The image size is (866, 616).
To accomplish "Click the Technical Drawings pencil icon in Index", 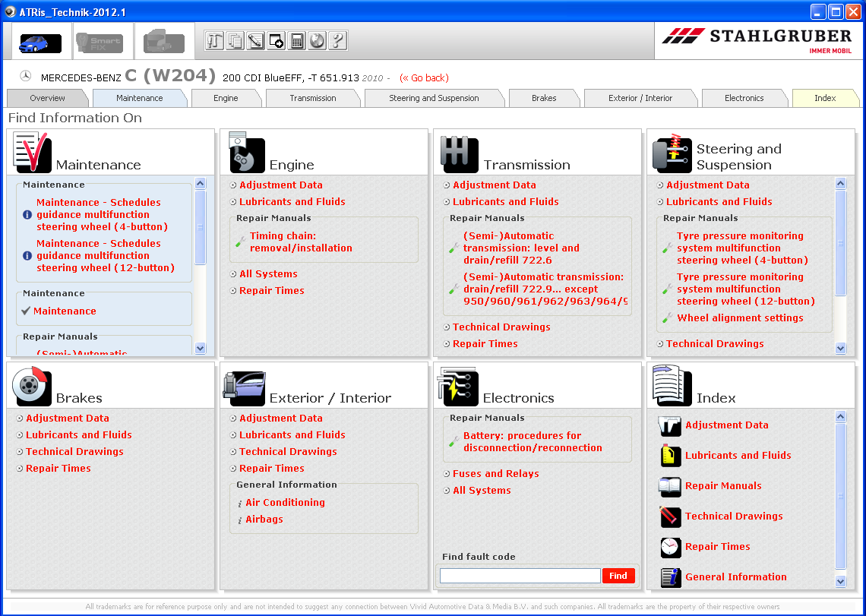I will [x=670, y=516].
